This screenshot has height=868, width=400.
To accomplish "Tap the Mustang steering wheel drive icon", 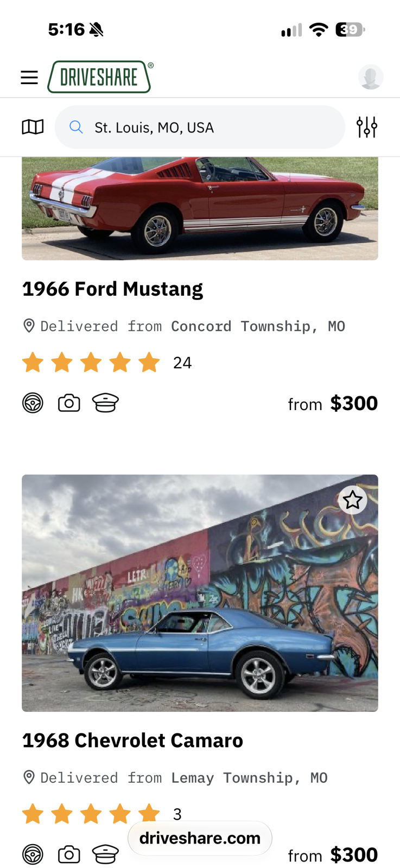I will point(33,403).
